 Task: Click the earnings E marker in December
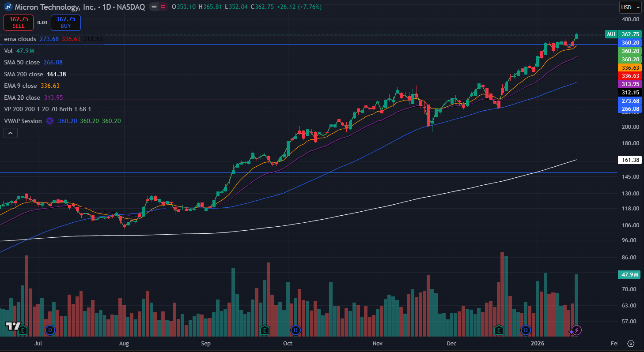(499, 330)
